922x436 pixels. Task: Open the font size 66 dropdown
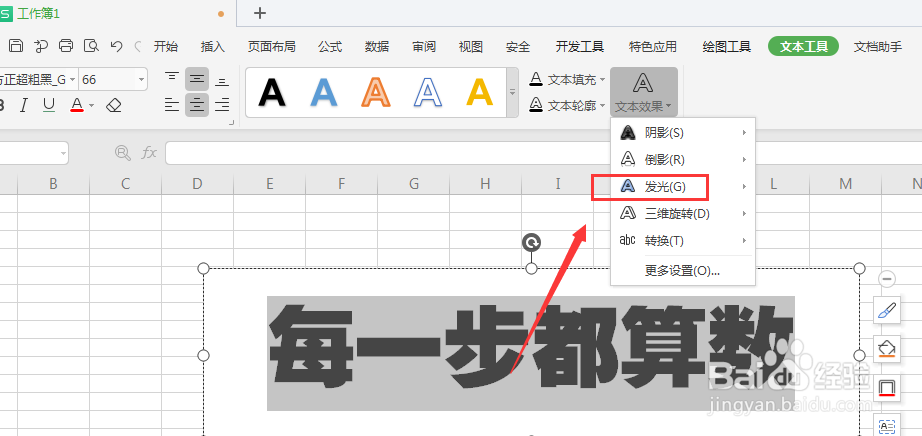(141, 79)
